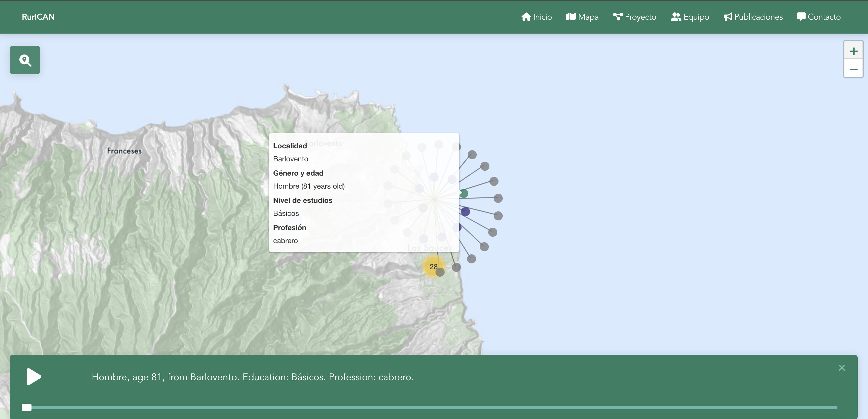Click the 'Nivel de estudios' heading
The height and width of the screenshot is (419, 868).
(x=303, y=200)
